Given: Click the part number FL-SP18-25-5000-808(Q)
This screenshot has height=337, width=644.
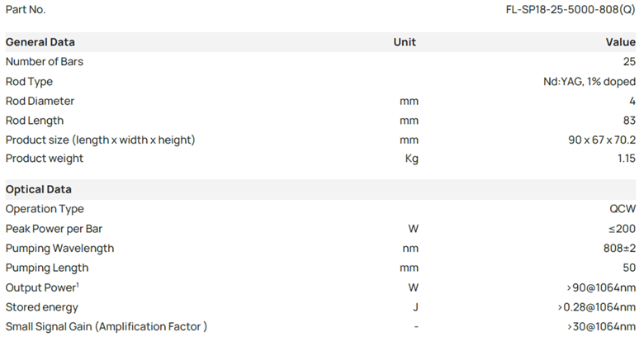Looking at the screenshot, I should click(x=571, y=10).
